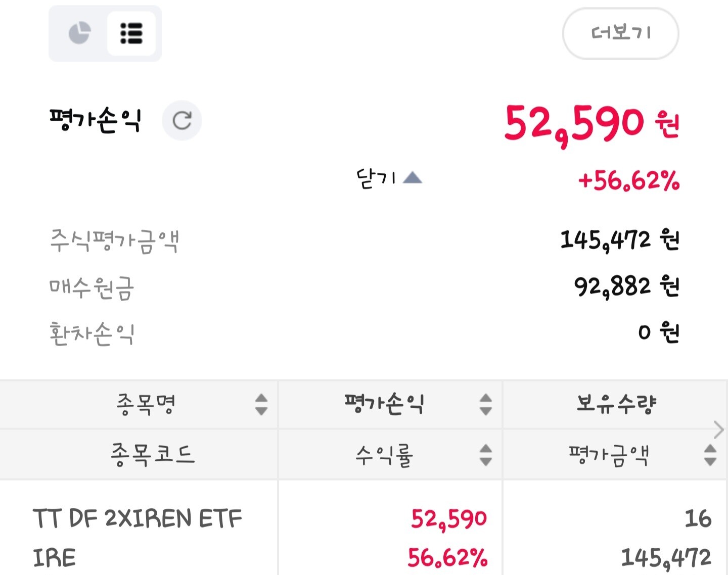The image size is (728, 575).
Task: Open the TT DF 2XIREN ETF row
Action: click(138, 519)
